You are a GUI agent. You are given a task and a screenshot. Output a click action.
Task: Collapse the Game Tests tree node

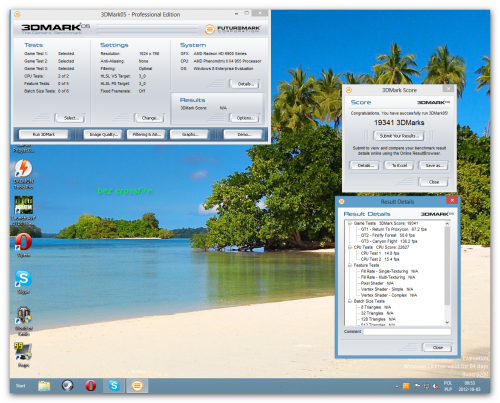pyautogui.click(x=350, y=223)
